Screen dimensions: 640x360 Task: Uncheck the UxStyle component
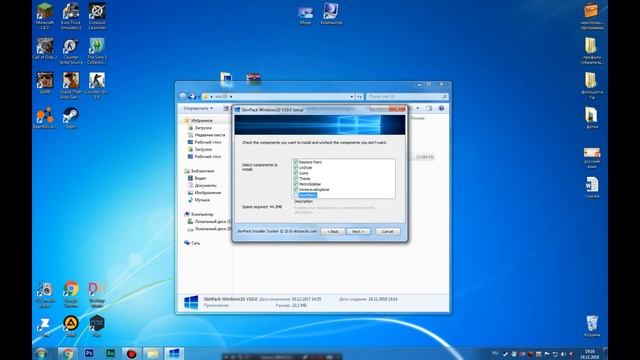pyautogui.click(x=296, y=167)
